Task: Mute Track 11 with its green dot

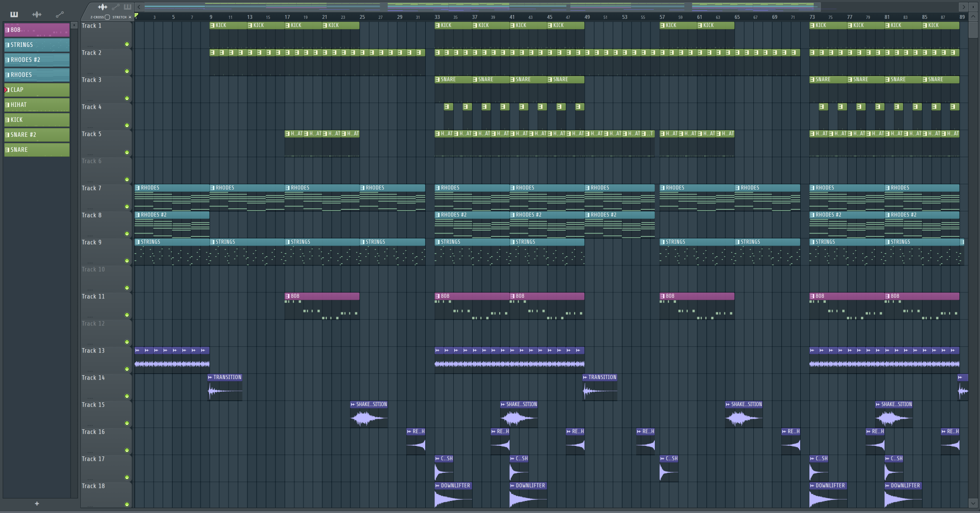Action: pyautogui.click(x=127, y=315)
